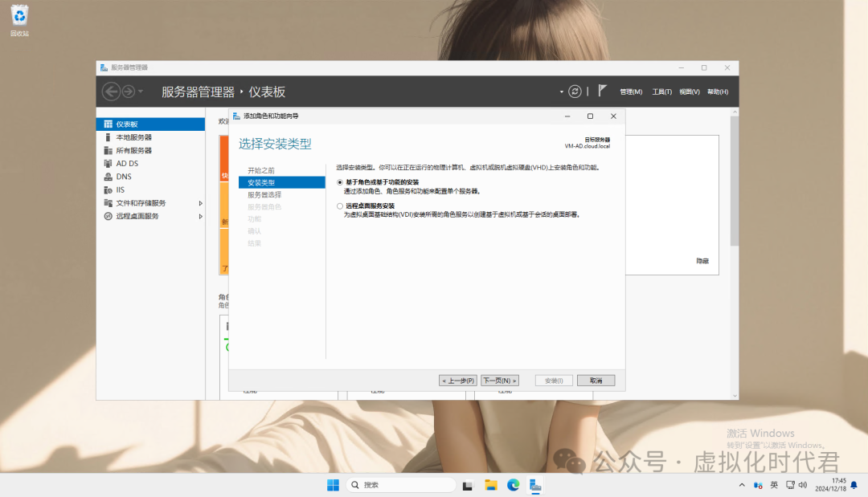Select 基于角色或基于功能的安装 radio option
The height and width of the screenshot is (497, 868).
[340, 182]
